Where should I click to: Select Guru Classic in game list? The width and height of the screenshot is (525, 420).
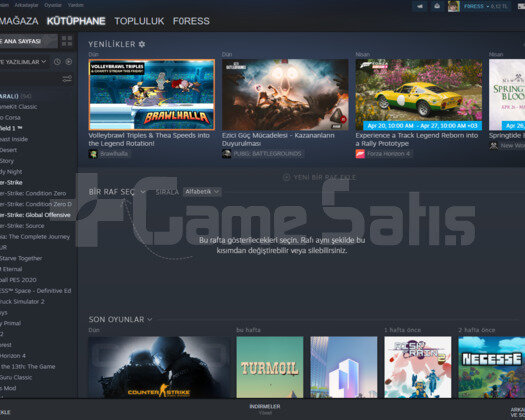(16, 377)
